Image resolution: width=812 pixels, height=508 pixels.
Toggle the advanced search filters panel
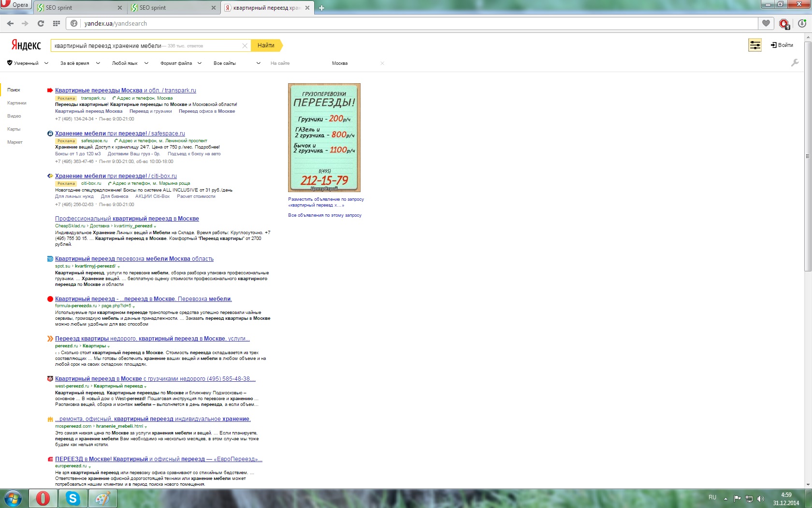[754, 45]
